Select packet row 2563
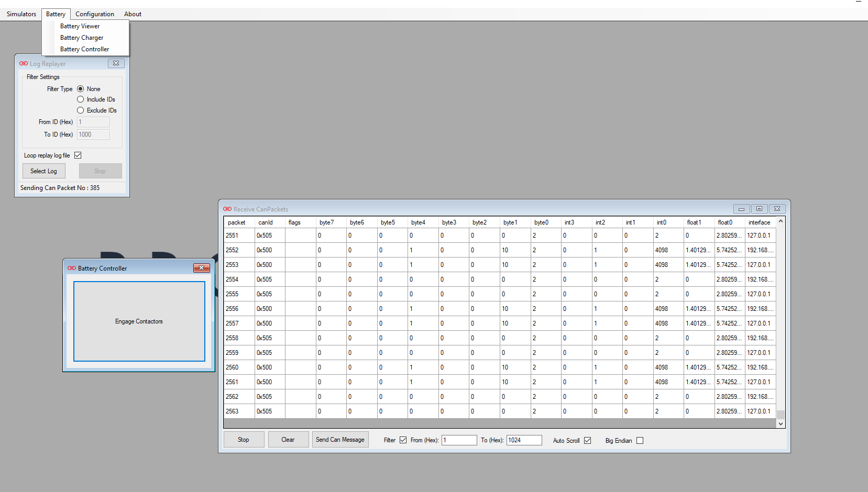868x492 pixels. 500,411
